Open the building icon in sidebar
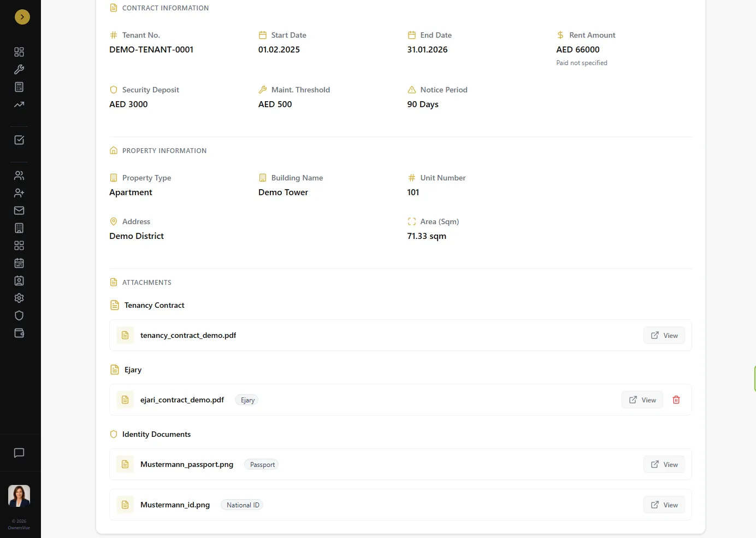Screen dimensions: 756x538 [x=19, y=228]
